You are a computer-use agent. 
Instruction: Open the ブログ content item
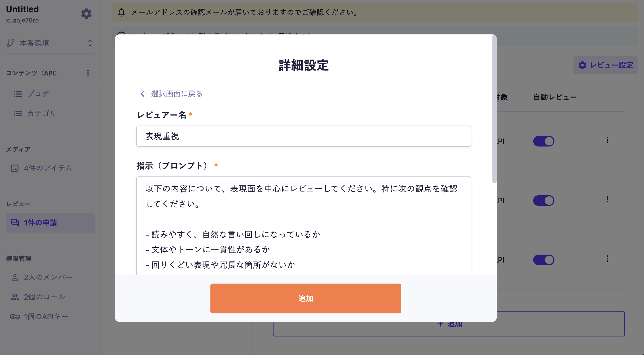pos(38,94)
